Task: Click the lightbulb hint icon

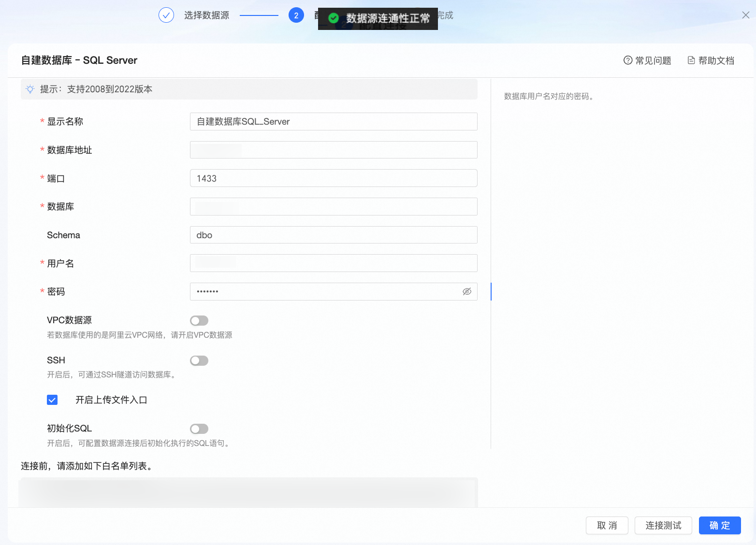Action: click(30, 89)
